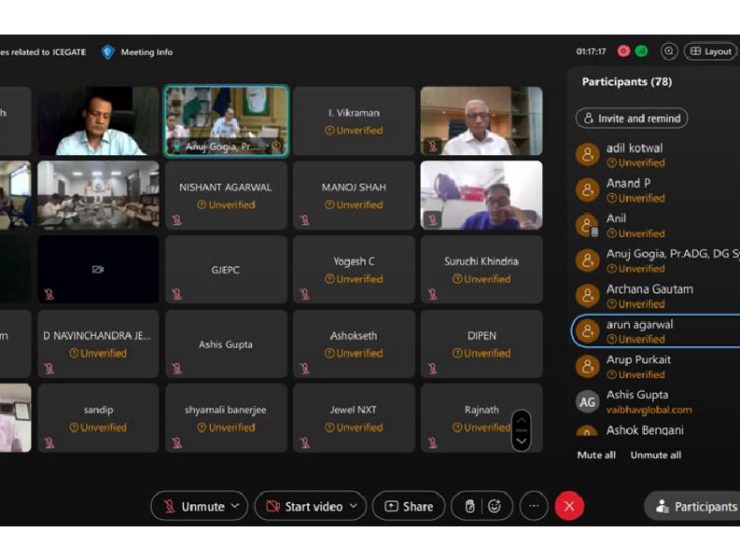Screen dimensions: 740x560
Task: Click the red leave meeting button
Action: coord(569,506)
